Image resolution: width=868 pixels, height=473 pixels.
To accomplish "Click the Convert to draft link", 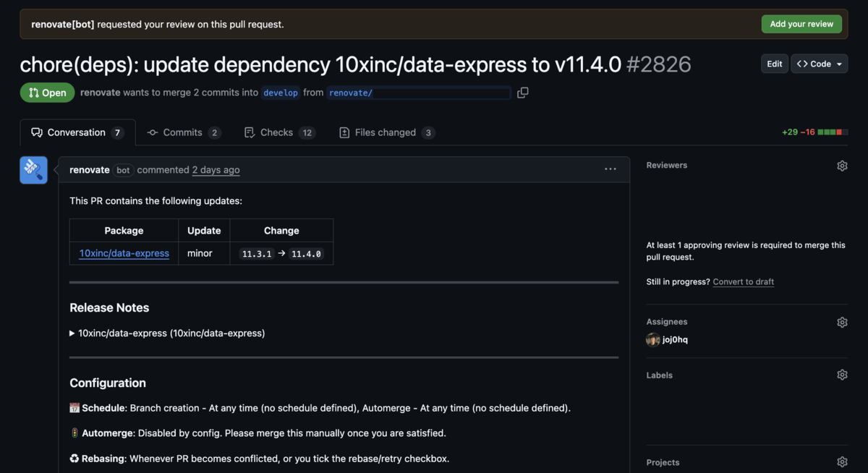I will click(744, 282).
